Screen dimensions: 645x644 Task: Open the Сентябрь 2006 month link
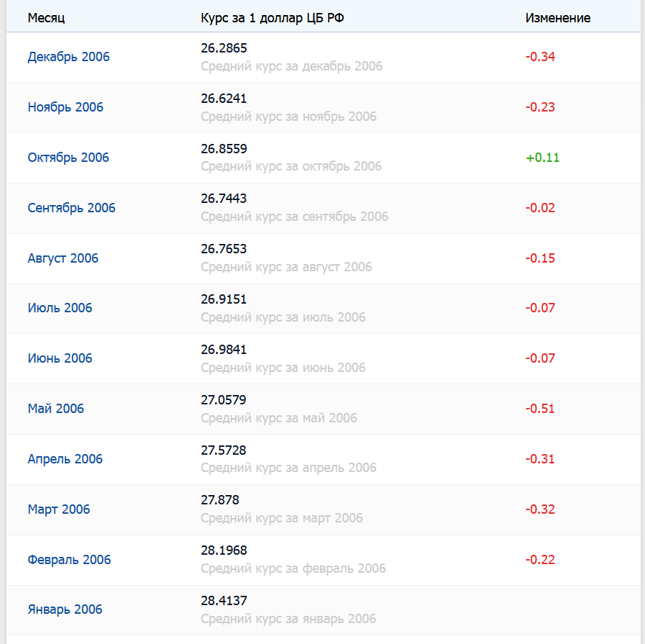[72, 208]
